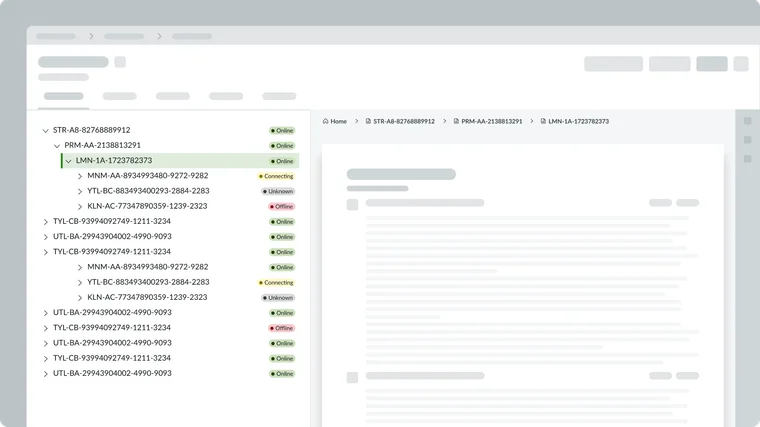The height and width of the screenshot is (427, 760).
Task: Select the STR-A8-82768889912 tree row
Action: tap(169, 130)
